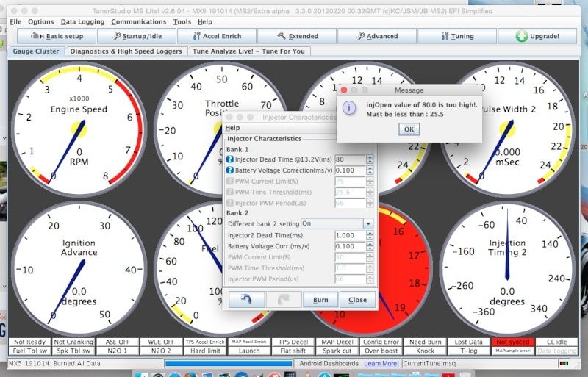Open the Advanced toolbar menu
The width and height of the screenshot is (588, 377).
click(x=377, y=36)
